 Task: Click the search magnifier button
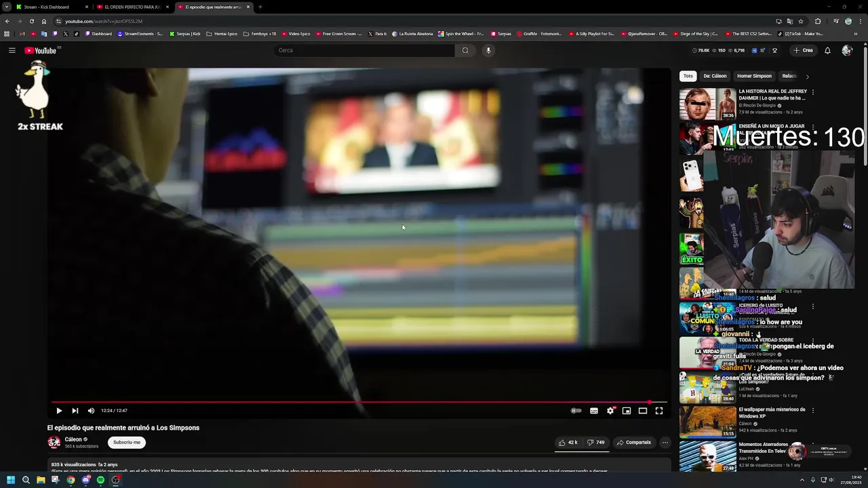coord(465,50)
